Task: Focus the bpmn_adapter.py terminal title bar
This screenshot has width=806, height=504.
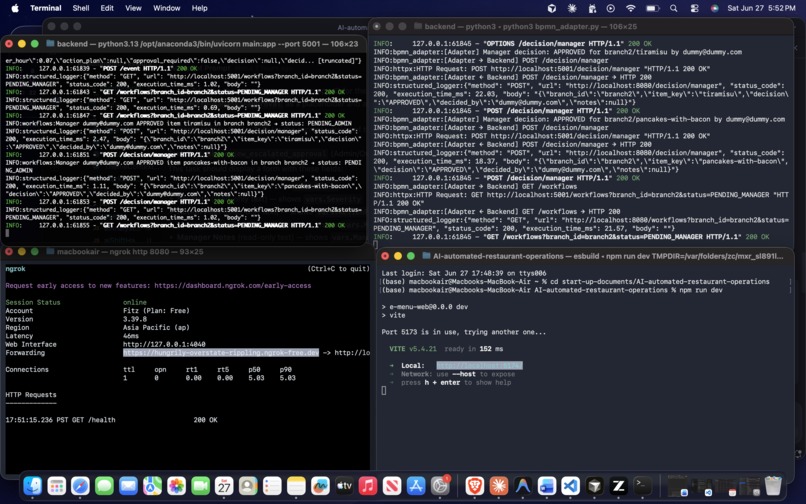Action: point(581,26)
